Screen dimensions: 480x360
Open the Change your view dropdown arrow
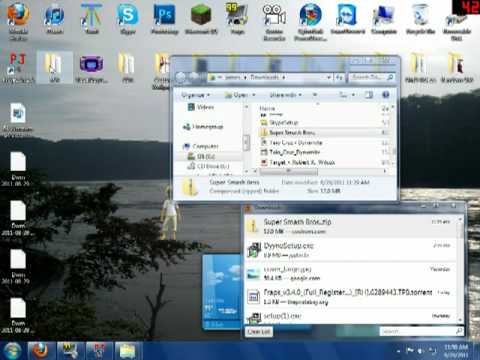[x=354, y=95]
